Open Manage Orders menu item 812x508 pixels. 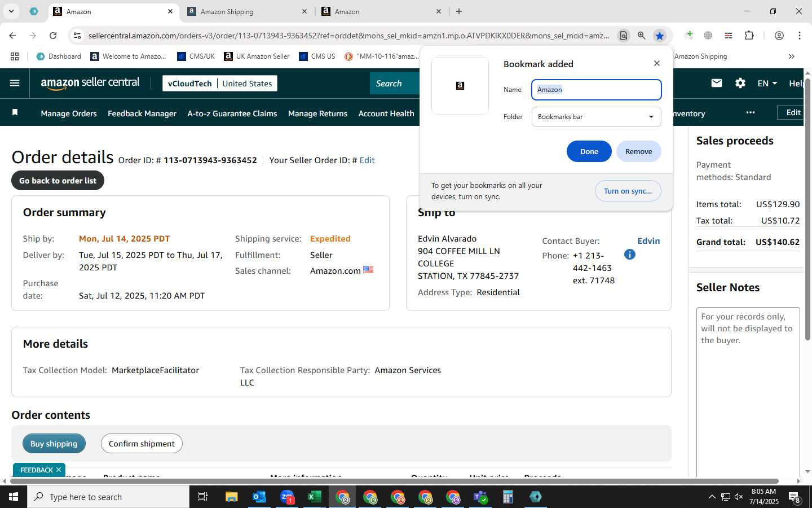69,113
